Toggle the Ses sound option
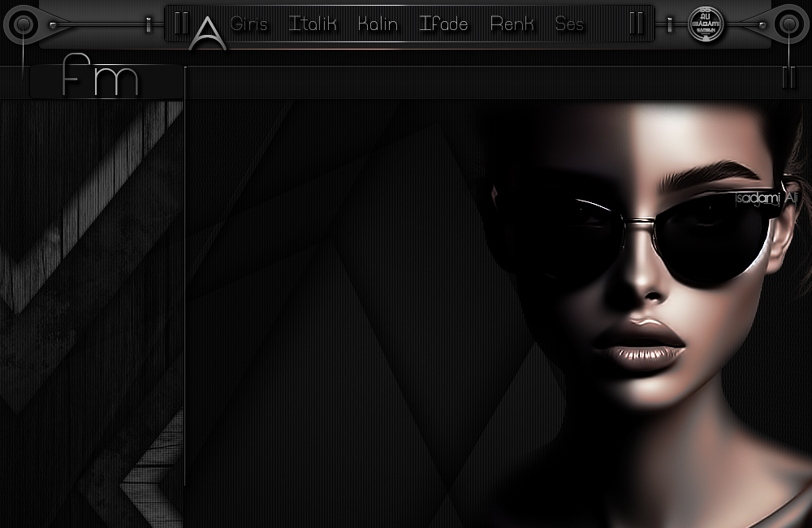812x528 pixels. pyautogui.click(x=569, y=24)
